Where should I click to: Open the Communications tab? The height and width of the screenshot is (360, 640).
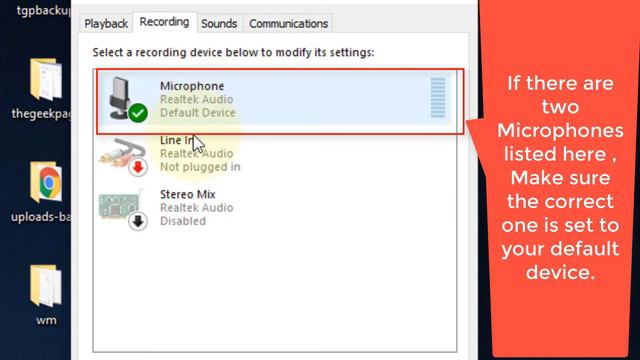tap(289, 24)
